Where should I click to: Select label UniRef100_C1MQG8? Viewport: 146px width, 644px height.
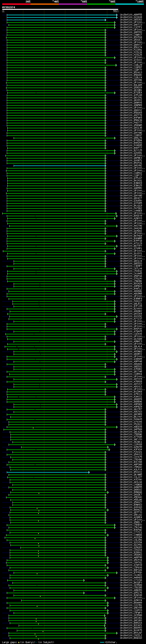[131, 445]
